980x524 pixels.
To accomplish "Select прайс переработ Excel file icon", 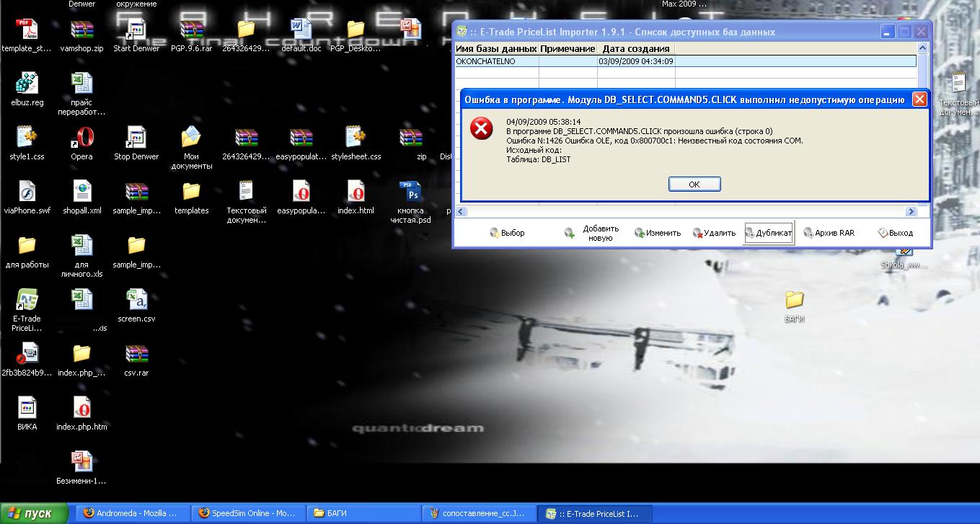I will tap(81, 94).
